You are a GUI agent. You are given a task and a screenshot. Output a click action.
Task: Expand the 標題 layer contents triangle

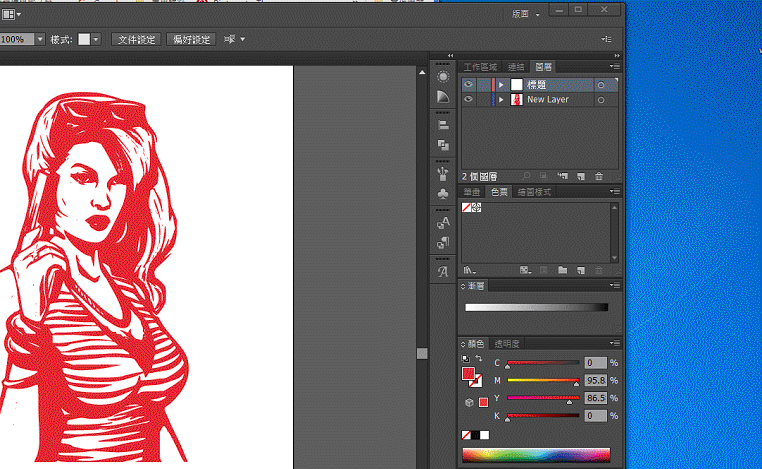click(x=501, y=85)
